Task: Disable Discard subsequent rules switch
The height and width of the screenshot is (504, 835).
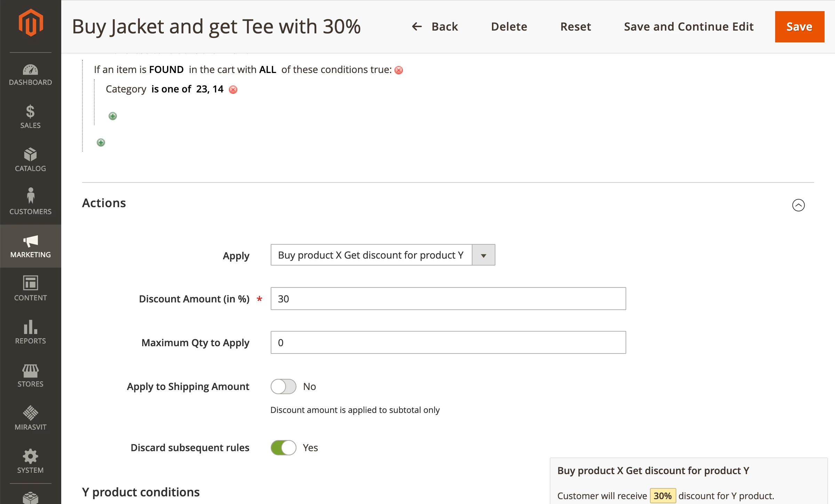Action: pos(283,448)
